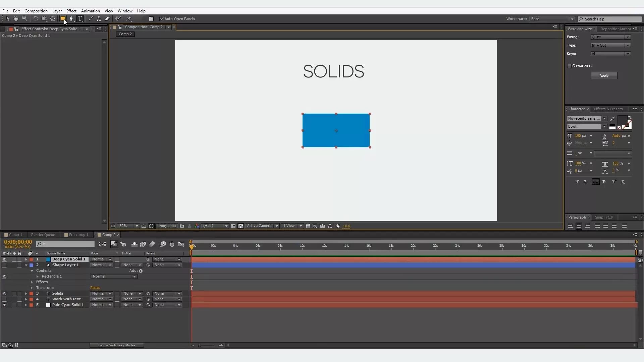Screen dimensions: 644x362
Task: Toggle All Caps text style
Action: [595, 182]
